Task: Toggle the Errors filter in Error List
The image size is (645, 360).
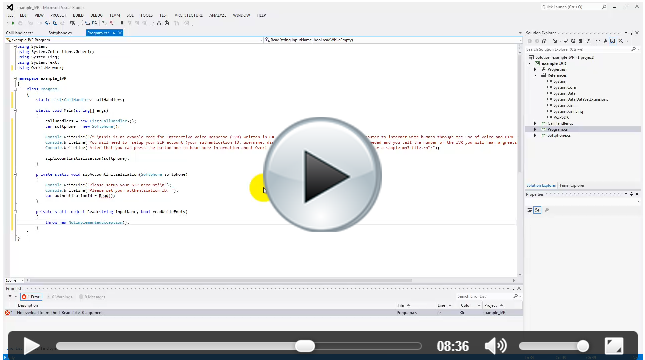Action: 31,297
